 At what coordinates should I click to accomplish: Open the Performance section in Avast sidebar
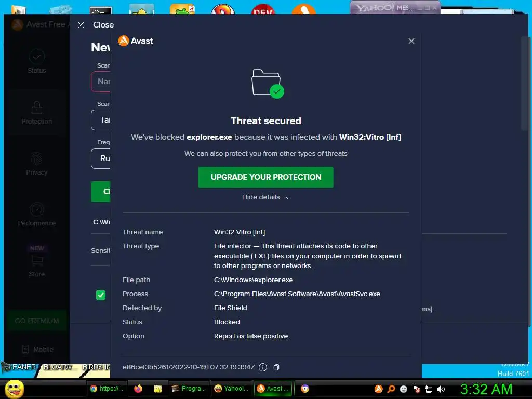pos(37,215)
